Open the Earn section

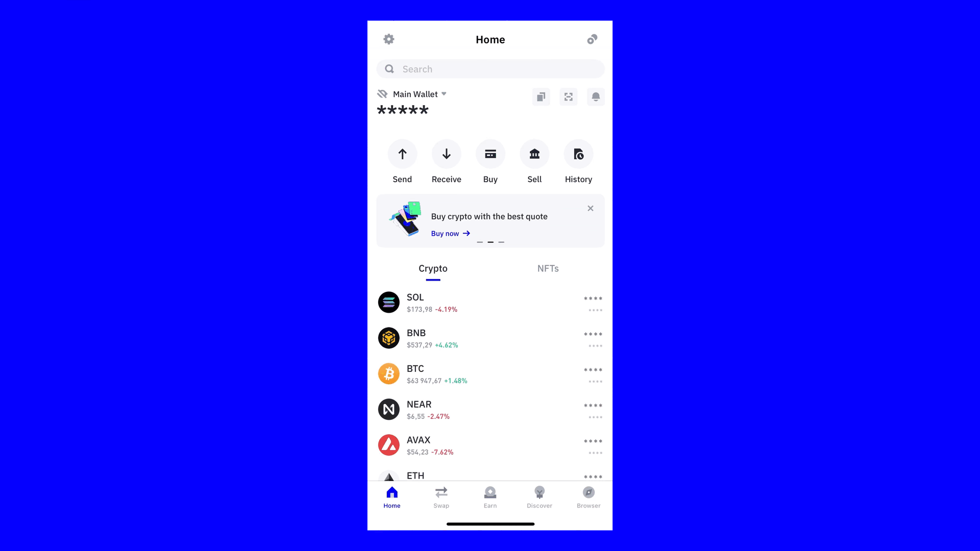coord(490,497)
